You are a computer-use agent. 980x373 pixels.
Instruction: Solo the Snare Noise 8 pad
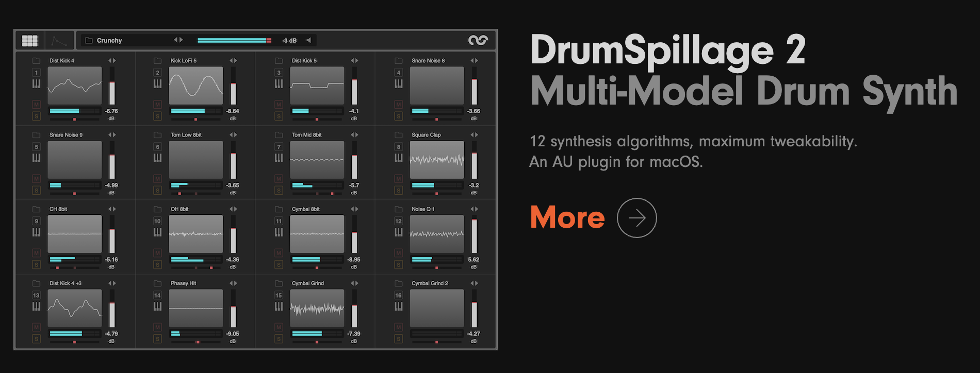[398, 116]
